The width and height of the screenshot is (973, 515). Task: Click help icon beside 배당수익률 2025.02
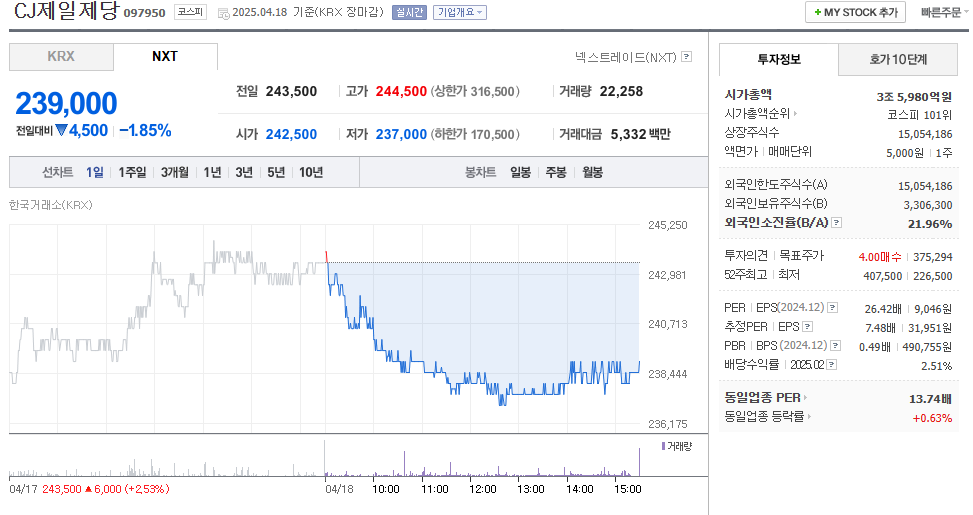[832, 365]
